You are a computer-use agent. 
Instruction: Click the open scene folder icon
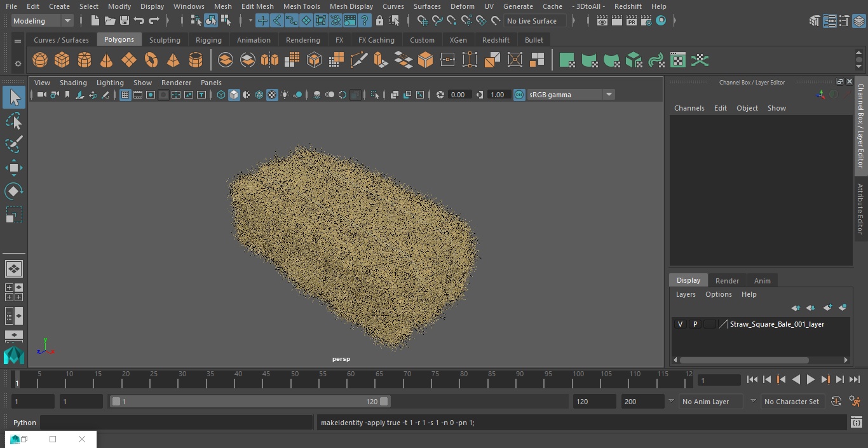(x=110, y=21)
